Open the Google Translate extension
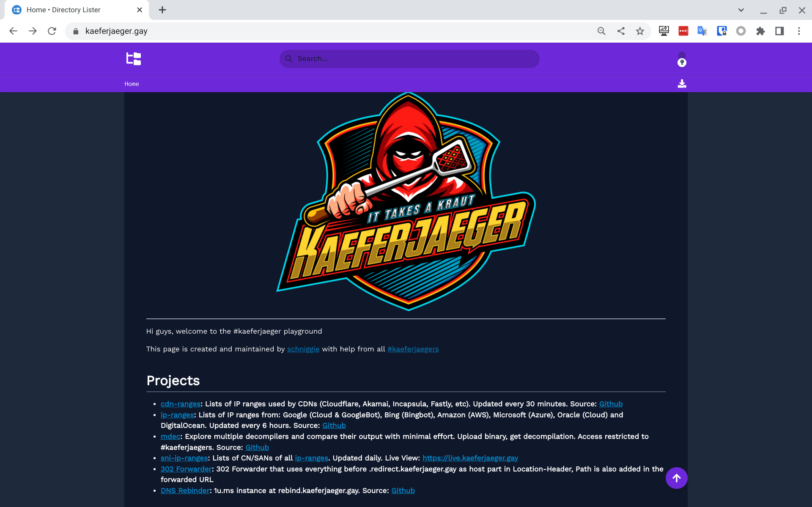The image size is (812, 507). tap(702, 31)
